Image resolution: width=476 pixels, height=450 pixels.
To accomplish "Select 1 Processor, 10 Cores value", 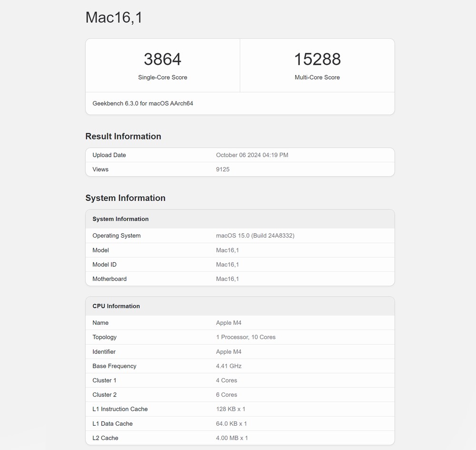I will 246,337.
